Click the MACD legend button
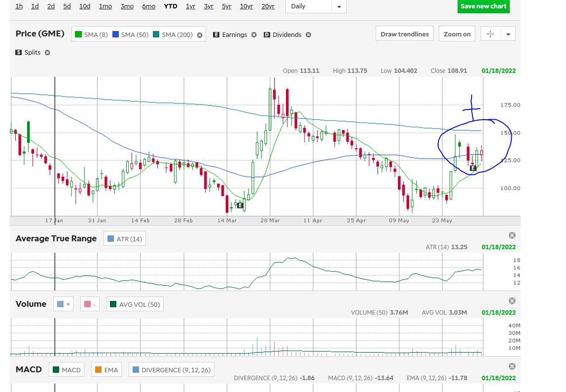This screenshot has width=566, height=392. point(67,370)
